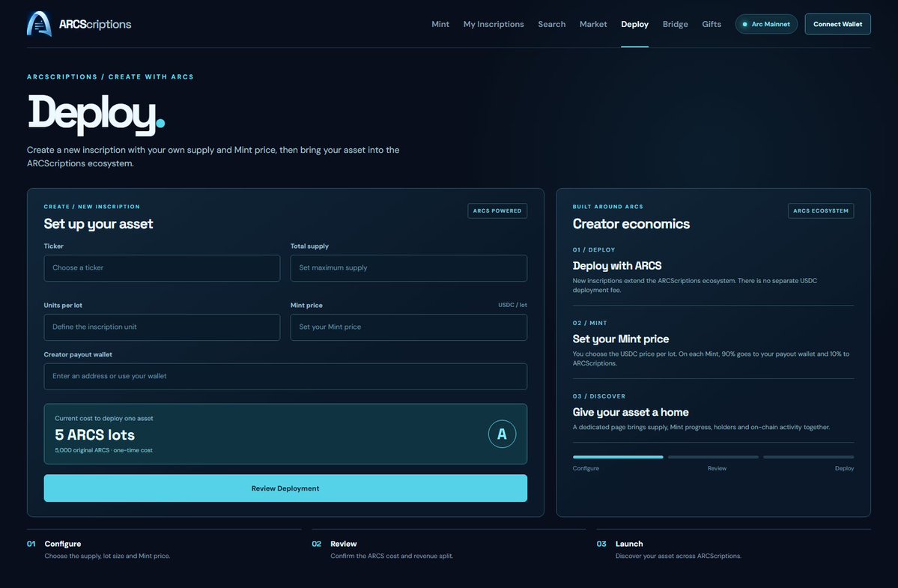
Task: Click the 'CREATE / NEW INSCRIPTION' label
Action: [x=91, y=207]
